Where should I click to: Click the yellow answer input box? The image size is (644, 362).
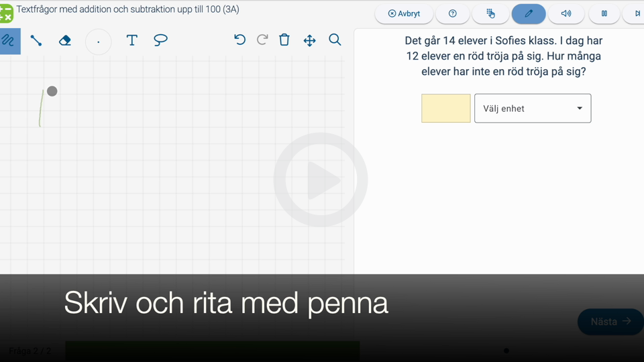[446, 109]
